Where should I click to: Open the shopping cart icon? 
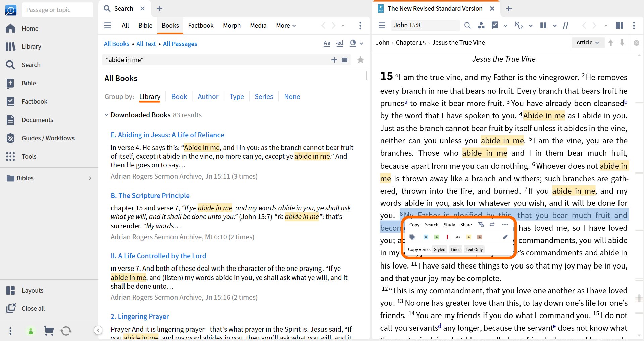coord(49,331)
